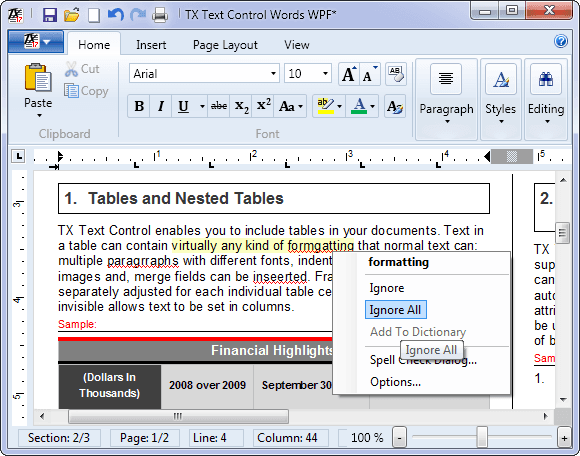Choose the 'formatting' spelling suggestion
The image size is (580, 456).
(x=399, y=262)
